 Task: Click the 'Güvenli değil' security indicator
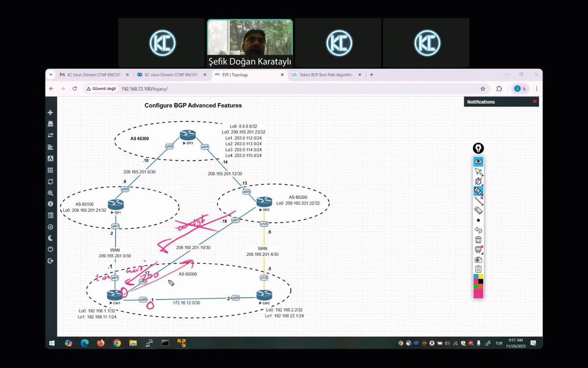[x=102, y=89]
